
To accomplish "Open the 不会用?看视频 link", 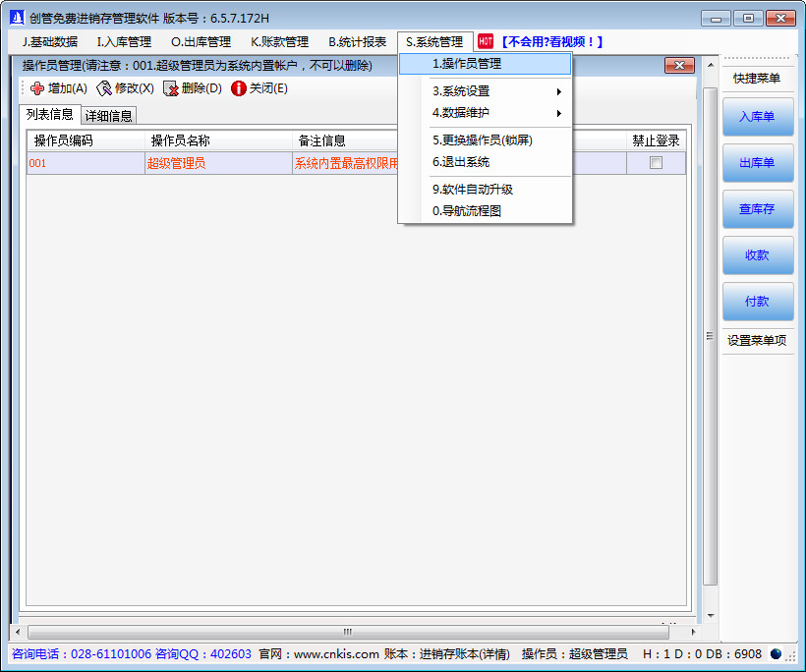I will (551, 41).
